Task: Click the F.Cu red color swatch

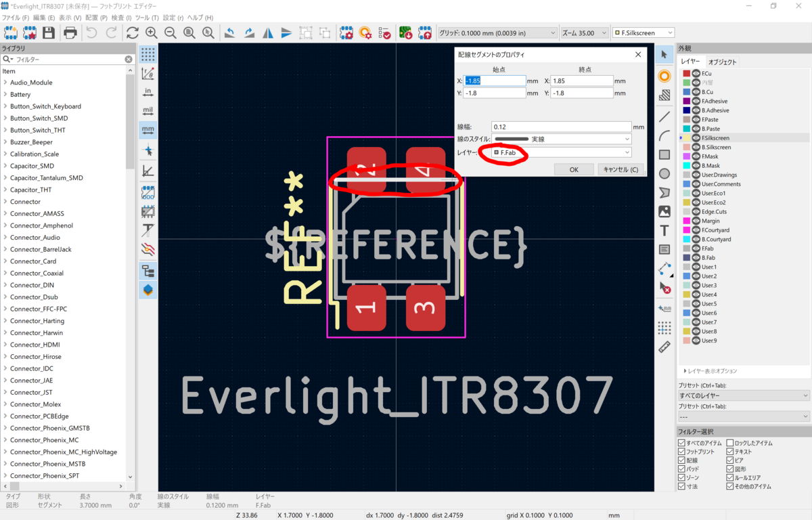Action: 686,74
